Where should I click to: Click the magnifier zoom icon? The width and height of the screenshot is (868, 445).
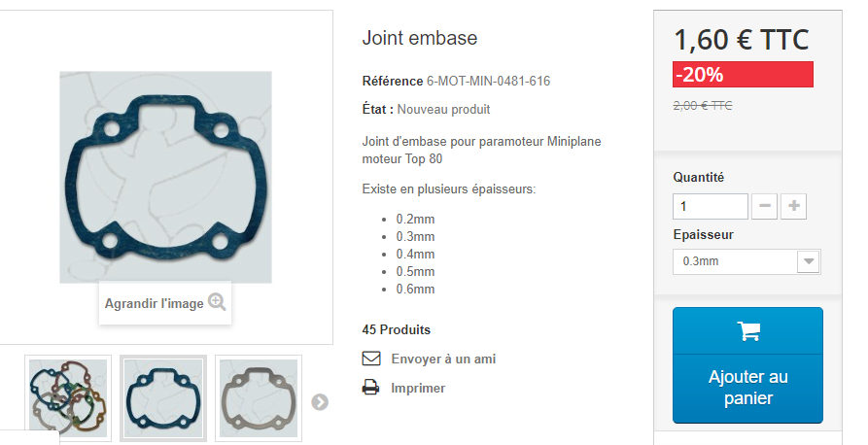click(x=217, y=302)
